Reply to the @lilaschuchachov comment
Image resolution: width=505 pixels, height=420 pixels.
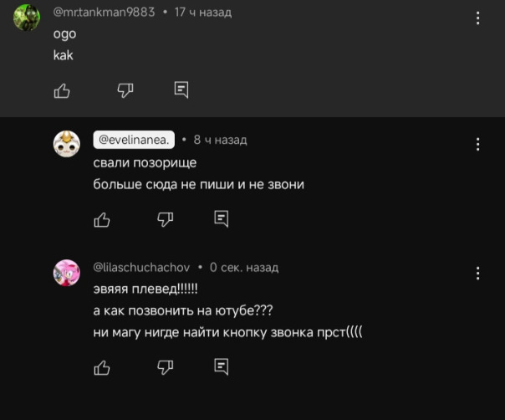[222, 366]
